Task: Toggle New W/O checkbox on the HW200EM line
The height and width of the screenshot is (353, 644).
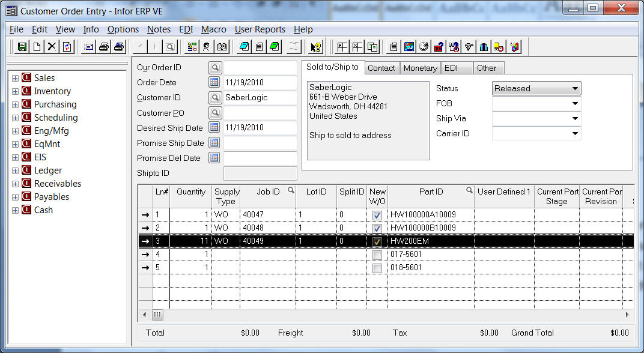Action: [x=377, y=241]
